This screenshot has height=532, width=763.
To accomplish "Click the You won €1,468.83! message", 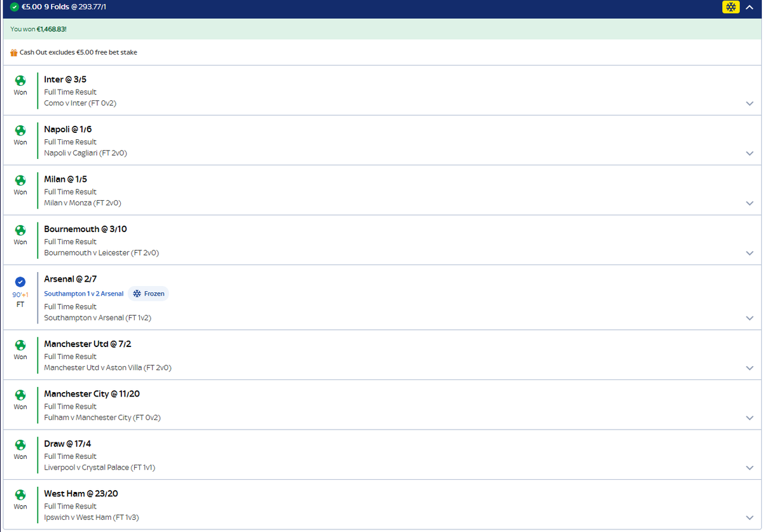I will click(38, 29).
